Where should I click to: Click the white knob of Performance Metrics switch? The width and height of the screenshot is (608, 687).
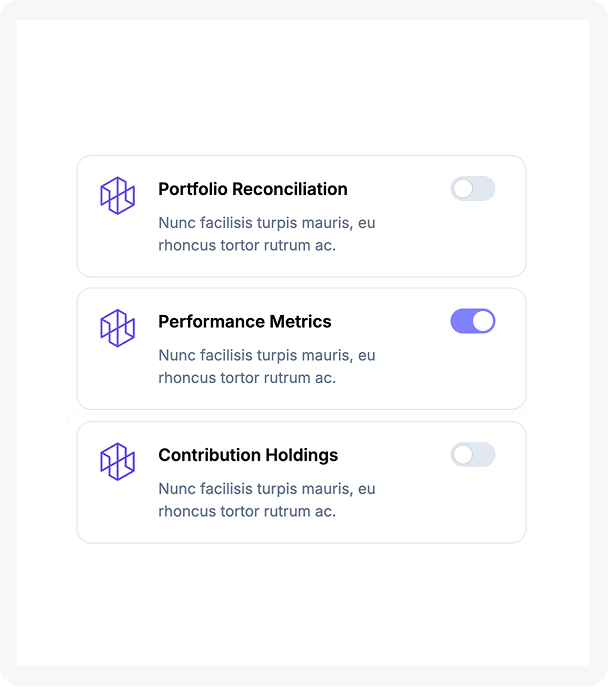[483, 321]
